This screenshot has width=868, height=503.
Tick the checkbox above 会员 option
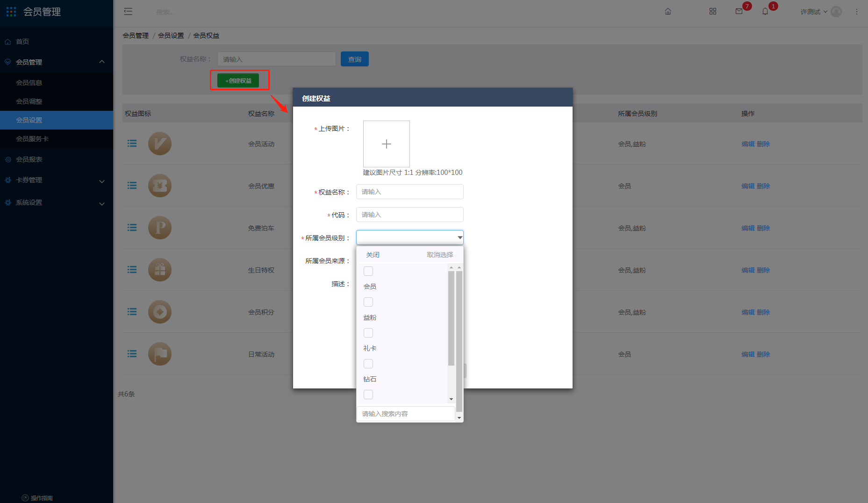point(368,271)
